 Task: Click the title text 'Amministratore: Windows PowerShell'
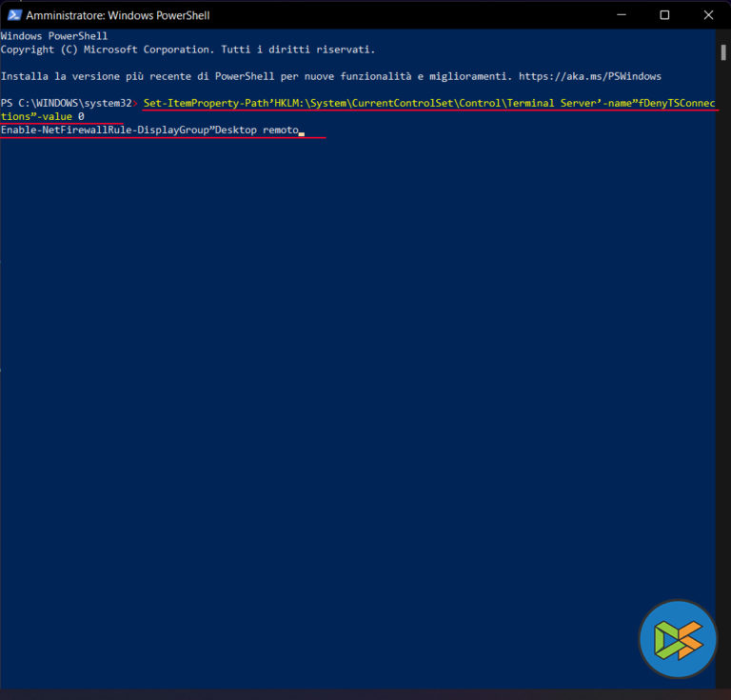pos(117,15)
